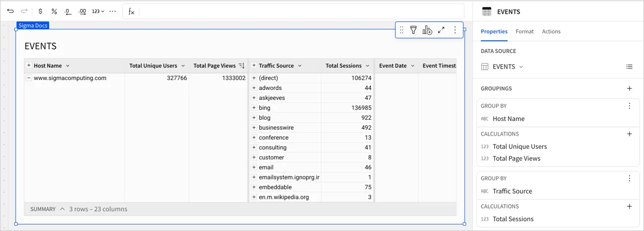644x231 pixels.
Task: Select Host Name in Group By panel
Action: point(508,119)
